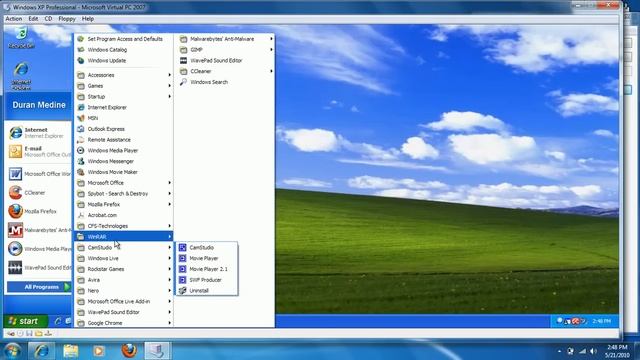This screenshot has height=360, width=640.
Task: Select the Internet Explorer desktop icon below Recycle Bin
Action: pyautogui.click(x=21, y=76)
